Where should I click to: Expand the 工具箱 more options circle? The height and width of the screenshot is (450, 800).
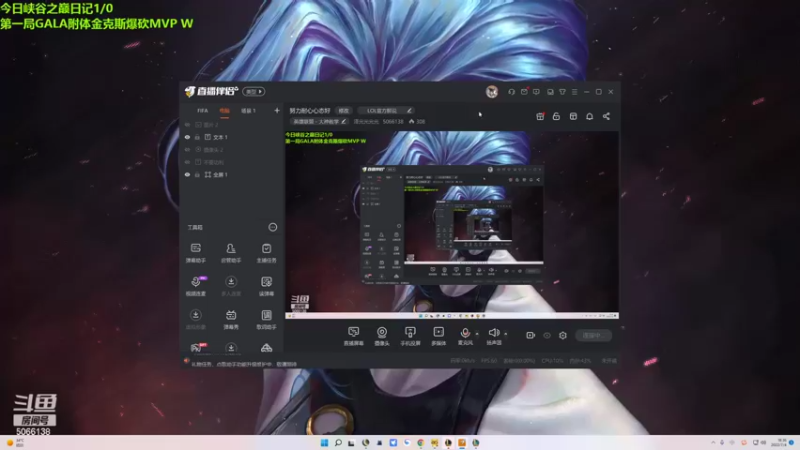point(273,227)
